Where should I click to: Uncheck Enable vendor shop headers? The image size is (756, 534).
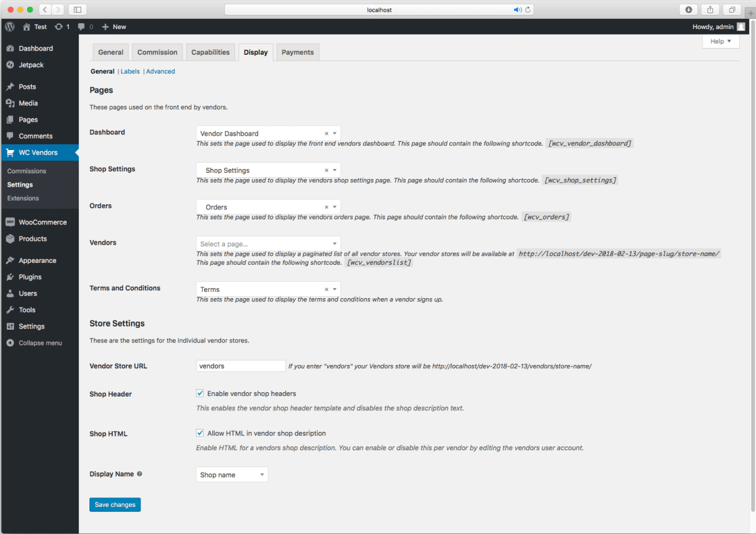[200, 393]
